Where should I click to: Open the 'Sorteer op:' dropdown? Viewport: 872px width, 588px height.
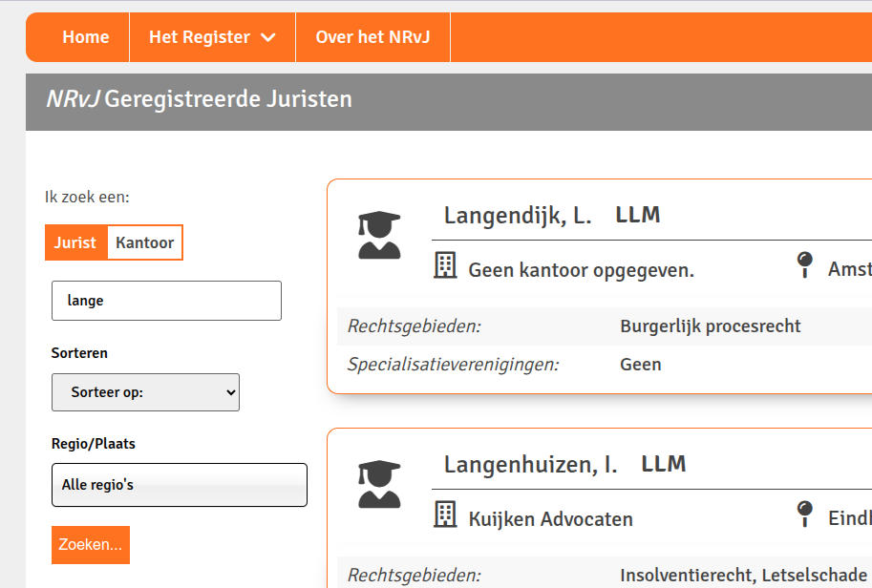[x=146, y=392]
